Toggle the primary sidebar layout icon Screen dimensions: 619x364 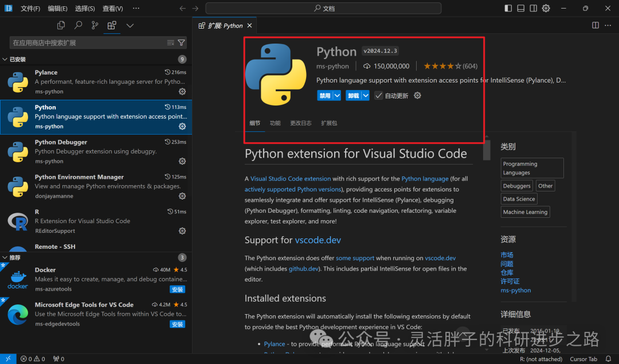coord(508,8)
